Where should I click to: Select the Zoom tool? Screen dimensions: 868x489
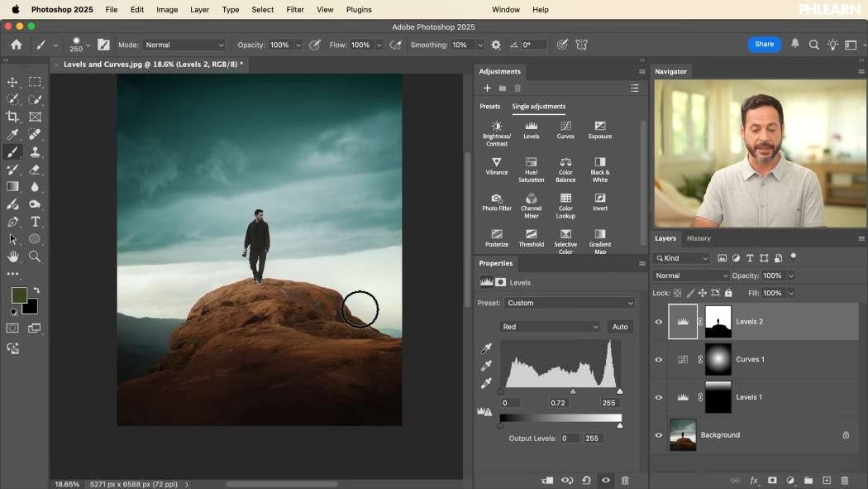click(x=35, y=256)
